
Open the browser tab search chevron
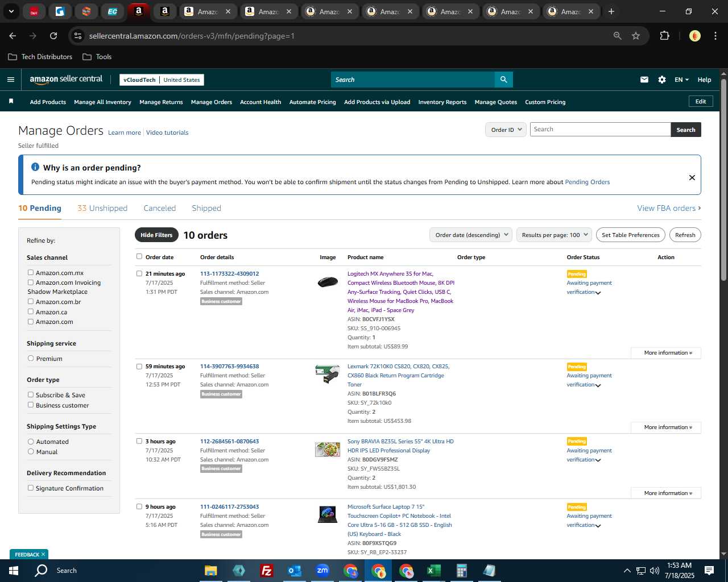click(11, 11)
